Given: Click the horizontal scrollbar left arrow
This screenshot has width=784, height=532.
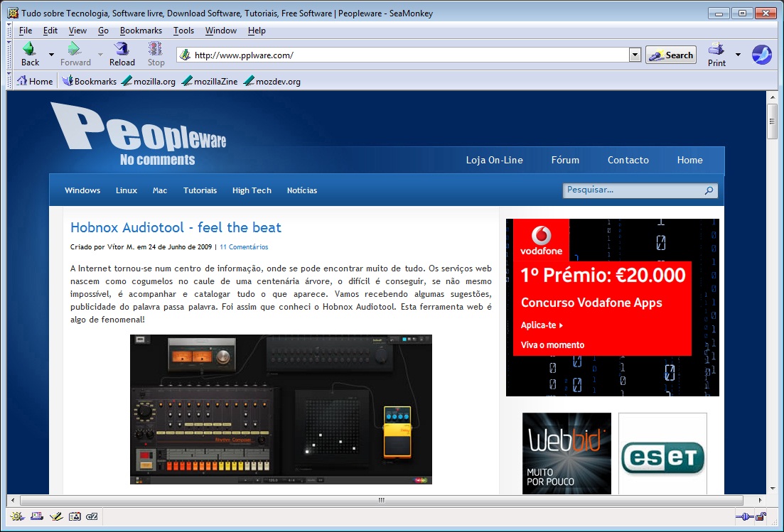Looking at the screenshot, I should point(13,499).
